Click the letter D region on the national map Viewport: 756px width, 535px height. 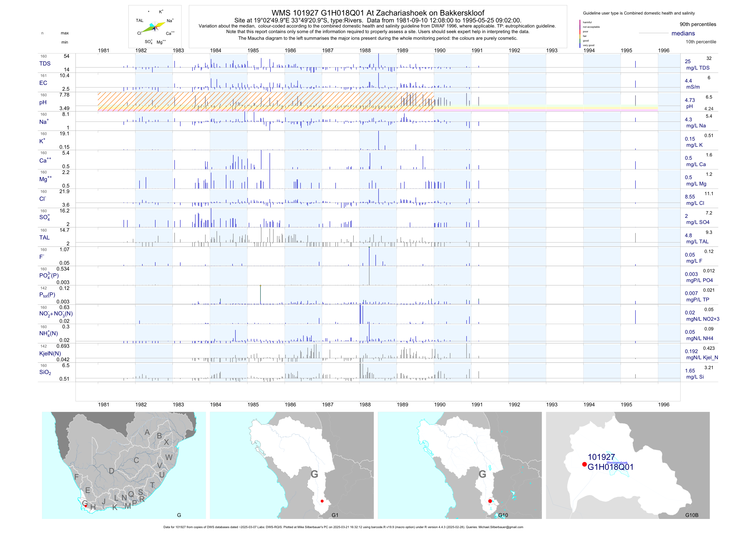pos(112,471)
